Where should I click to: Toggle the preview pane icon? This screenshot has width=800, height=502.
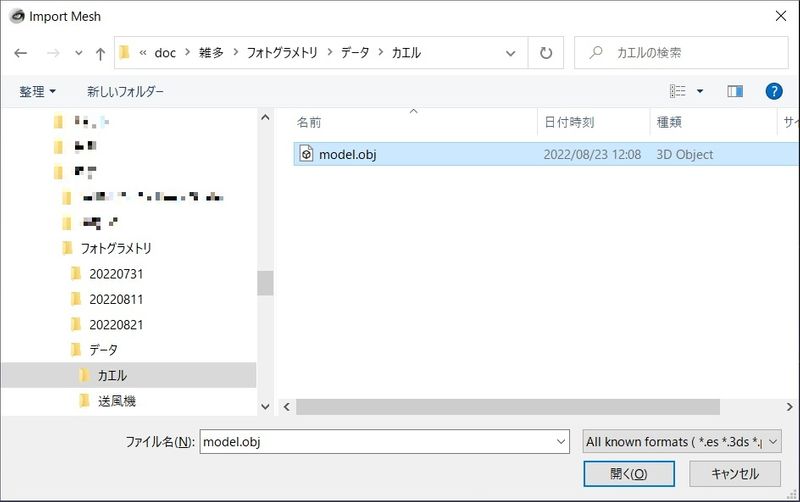(x=735, y=91)
